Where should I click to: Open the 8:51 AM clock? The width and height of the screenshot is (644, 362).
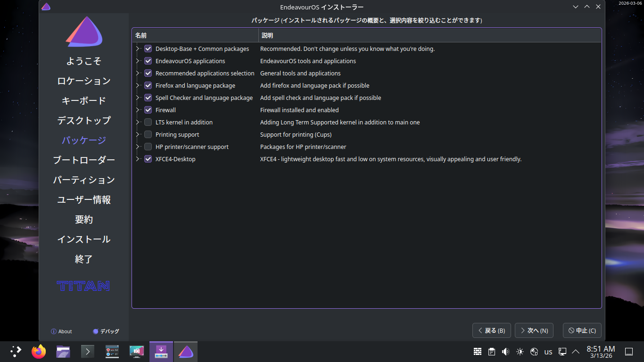click(x=601, y=352)
